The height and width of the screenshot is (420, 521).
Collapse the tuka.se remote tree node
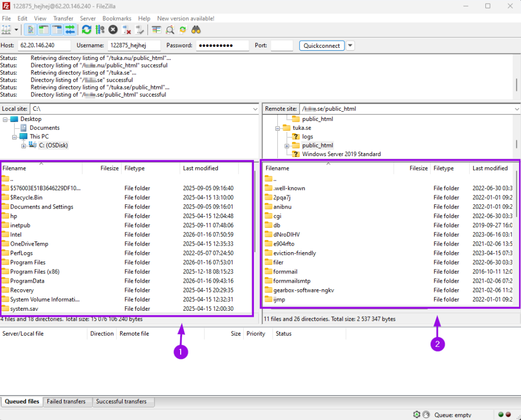point(278,128)
